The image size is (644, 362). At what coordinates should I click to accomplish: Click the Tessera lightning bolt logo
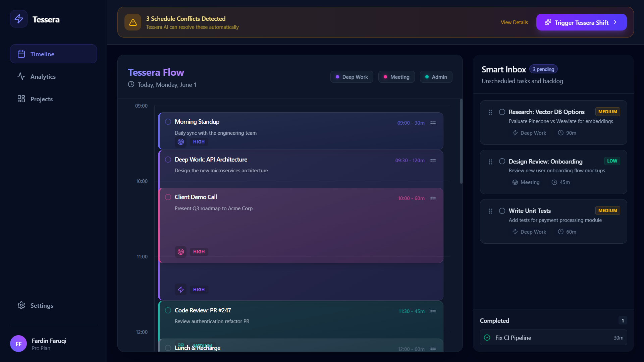point(19,19)
